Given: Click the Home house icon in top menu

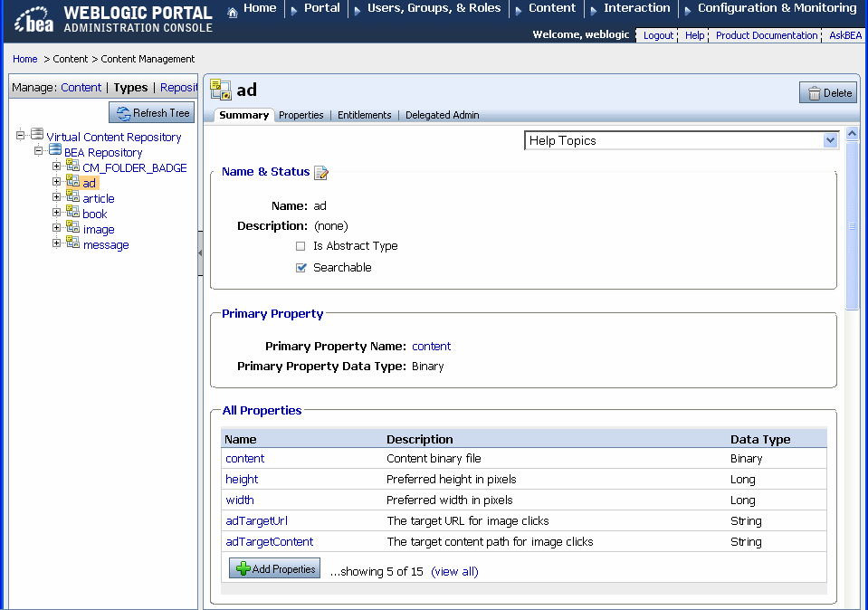Looking at the screenshot, I should (x=233, y=12).
